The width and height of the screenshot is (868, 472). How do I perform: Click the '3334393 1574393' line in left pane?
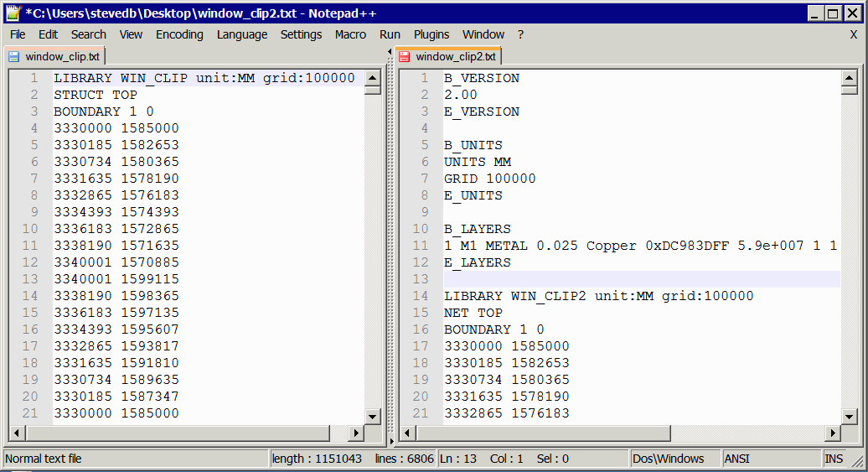click(x=116, y=212)
